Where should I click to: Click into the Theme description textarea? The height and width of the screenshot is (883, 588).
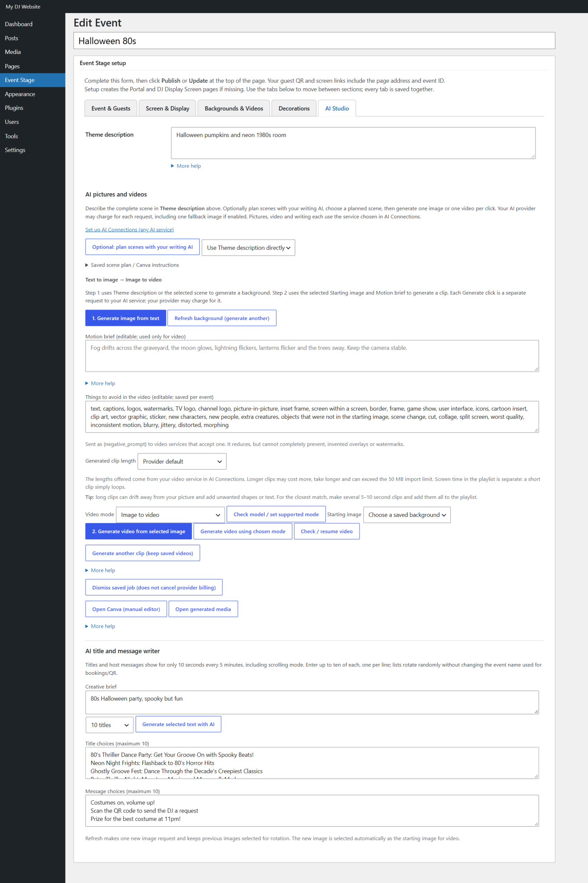353,143
